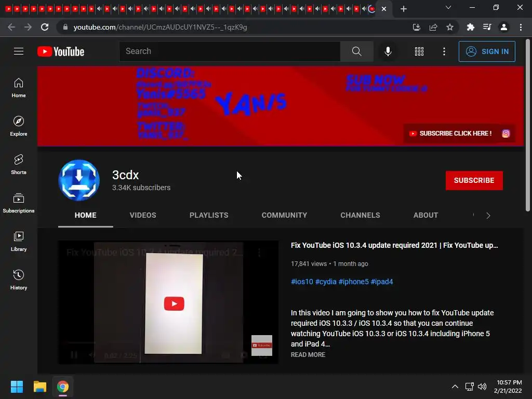Screen dimensions: 532x399
Task: Open a new browser tab
Action: point(403,9)
